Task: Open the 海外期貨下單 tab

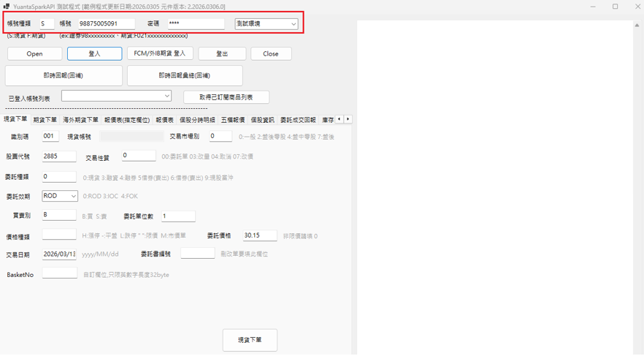Action: [80, 120]
